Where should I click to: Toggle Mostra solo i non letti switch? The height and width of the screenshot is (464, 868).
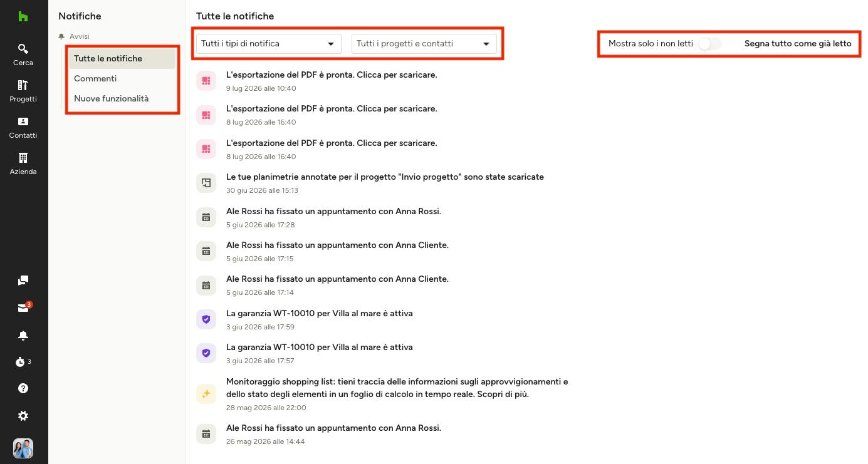[x=710, y=44]
